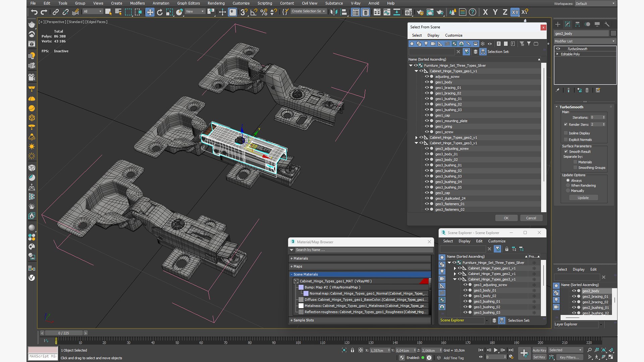The image size is (644, 362).
Task: Click the TurboSmooth Update button
Action: click(x=583, y=198)
